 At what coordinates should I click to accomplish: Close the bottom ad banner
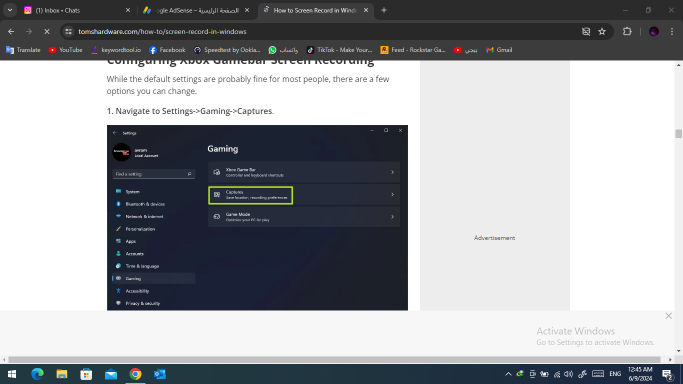pos(669,316)
